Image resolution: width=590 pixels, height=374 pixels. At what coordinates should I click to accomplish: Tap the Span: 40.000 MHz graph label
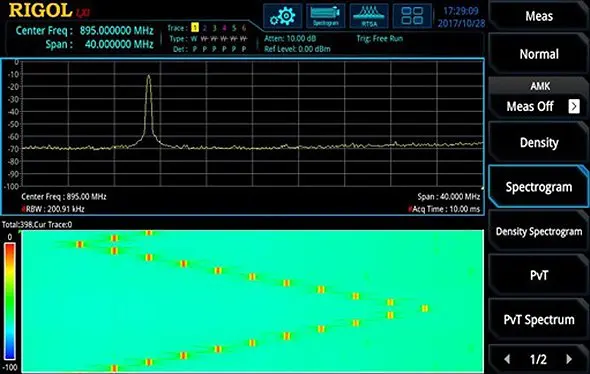pos(449,196)
